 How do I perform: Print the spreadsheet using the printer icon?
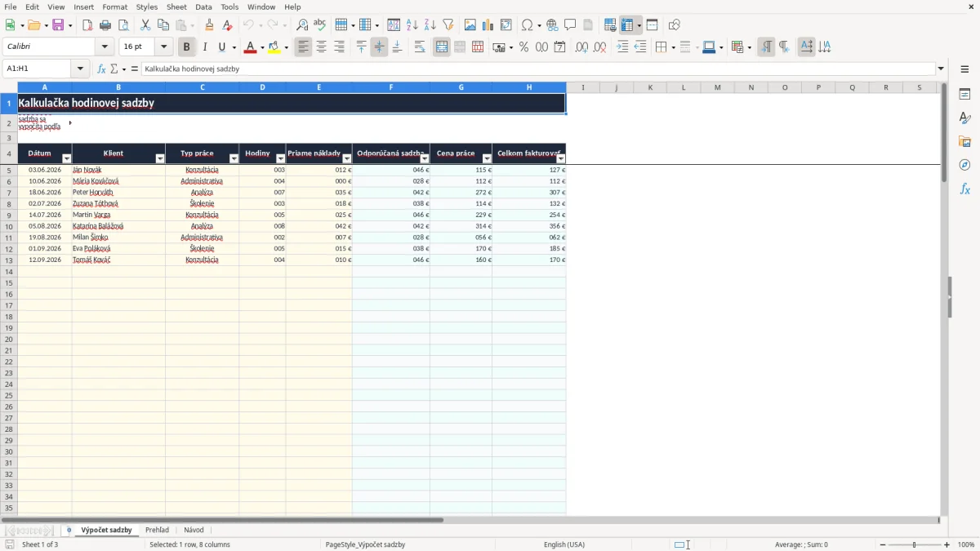click(x=105, y=25)
